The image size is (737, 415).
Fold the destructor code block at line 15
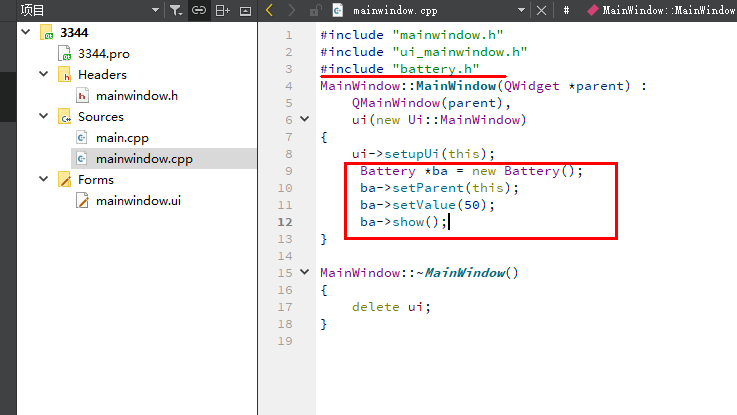tap(306, 272)
